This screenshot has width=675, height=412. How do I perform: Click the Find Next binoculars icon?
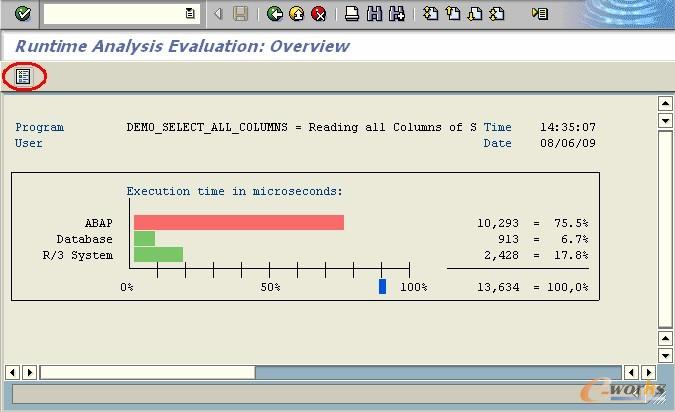[x=397, y=14]
